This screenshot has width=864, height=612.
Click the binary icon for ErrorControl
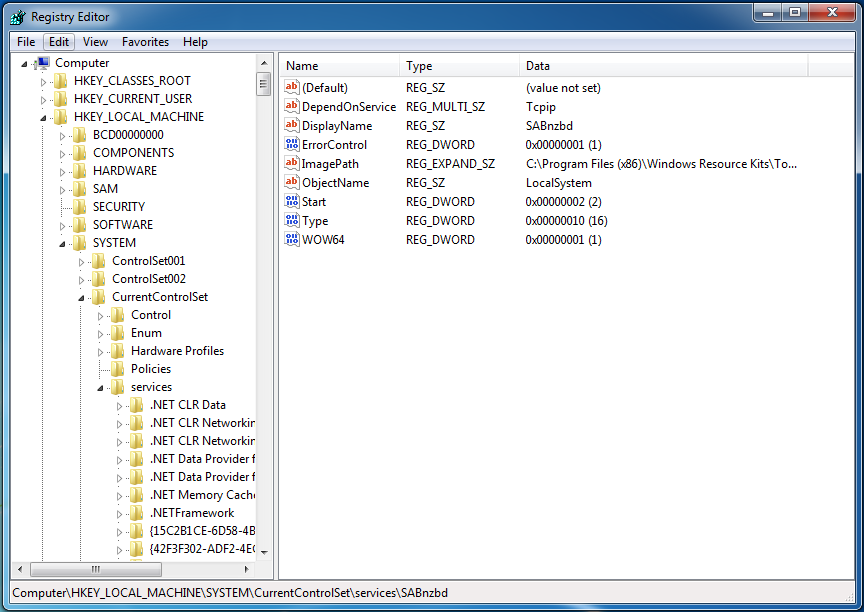[x=291, y=144]
